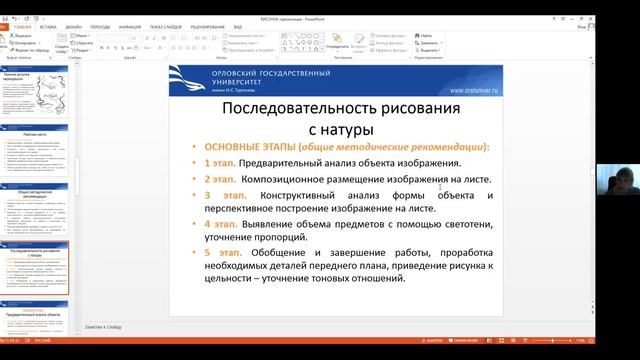
Task: Open the Анимация (Animations) ribbon tab
Action: pyautogui.click(x=130, y=27)
